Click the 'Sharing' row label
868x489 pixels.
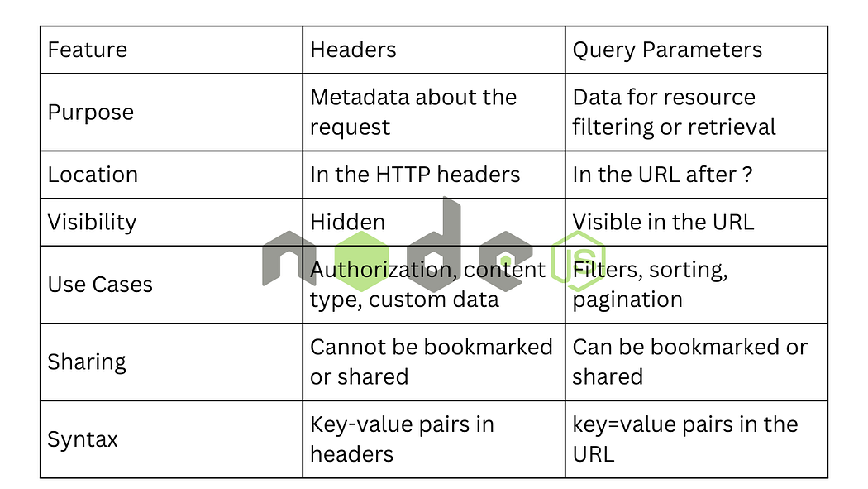point(87,362)
